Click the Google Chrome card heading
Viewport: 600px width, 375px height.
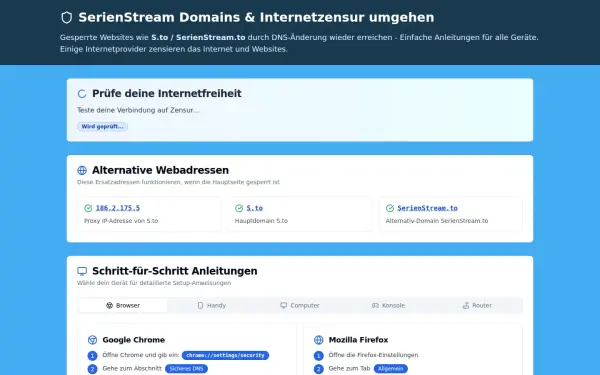[134, 340]
